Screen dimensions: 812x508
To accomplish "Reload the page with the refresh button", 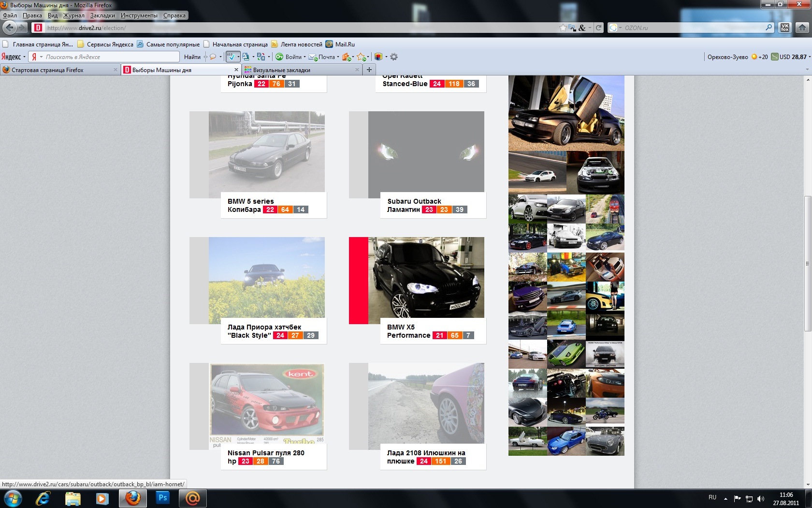I will point(599,28).
